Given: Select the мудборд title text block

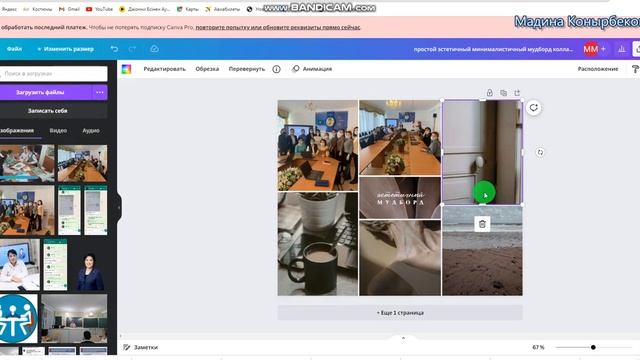Looking at the screenshot, I should tap(400, 198).
